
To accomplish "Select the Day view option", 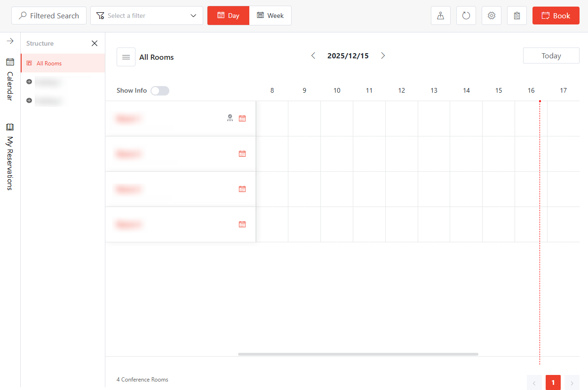I will [228, 16].
